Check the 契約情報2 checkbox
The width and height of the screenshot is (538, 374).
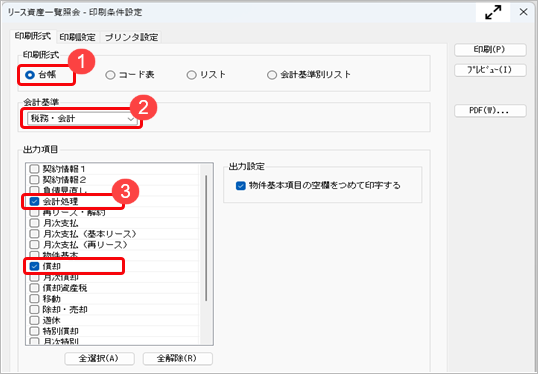click(x=34, y=179)
